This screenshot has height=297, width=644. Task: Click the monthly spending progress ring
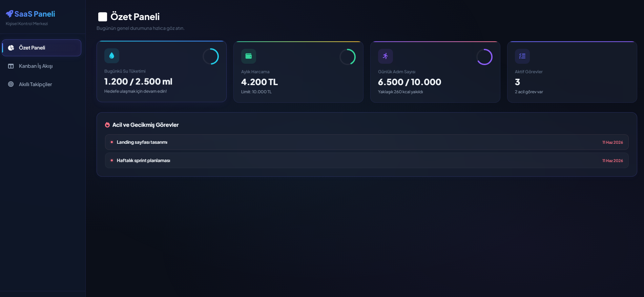coord(348,57)
